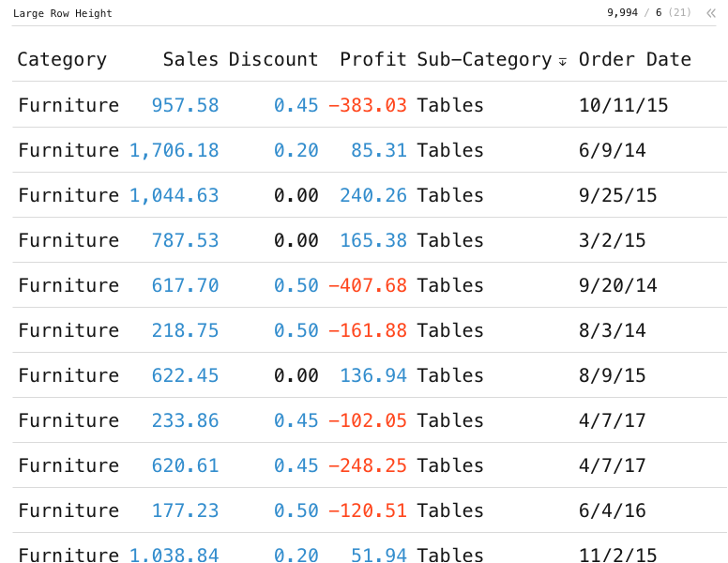Click the 9,994 row count

[622, 12]
